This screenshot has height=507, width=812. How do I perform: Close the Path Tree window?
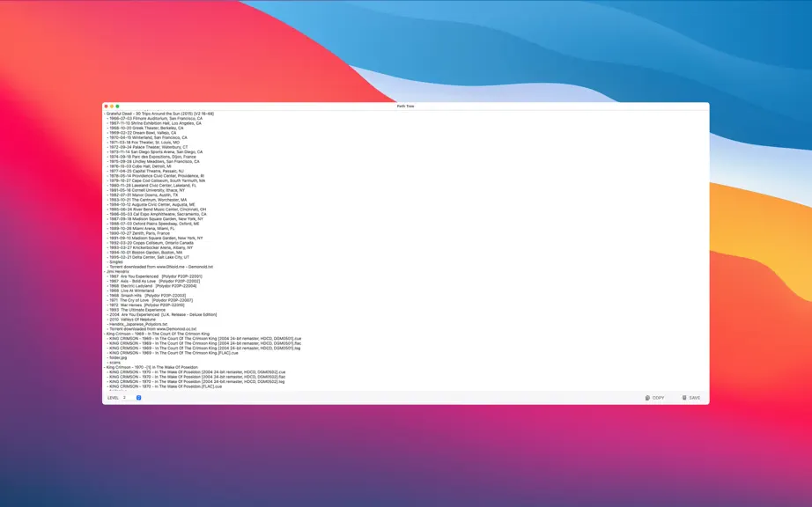click(x=107, y=106)
